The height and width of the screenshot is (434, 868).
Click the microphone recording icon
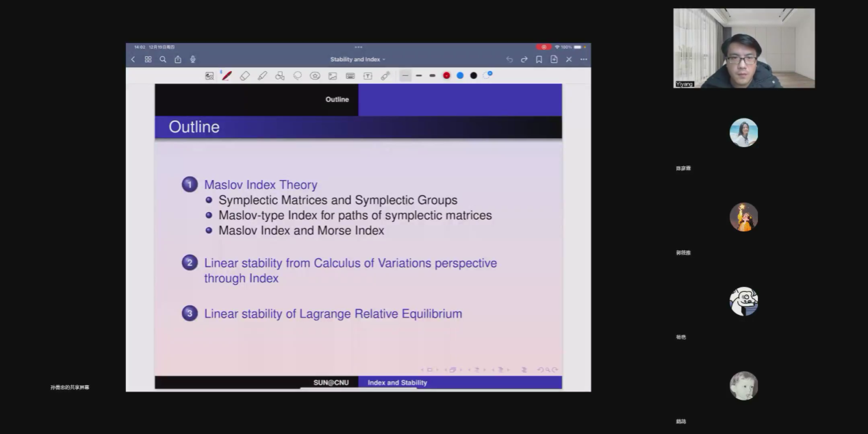[193, 60]
